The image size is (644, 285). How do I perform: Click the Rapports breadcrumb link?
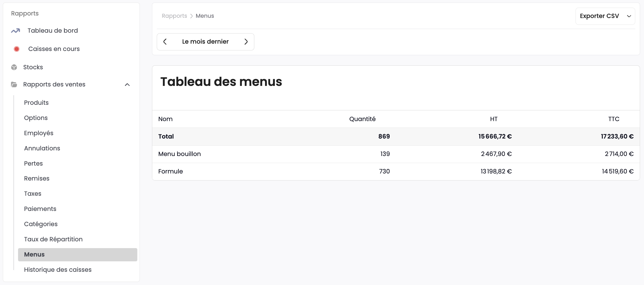pos(174,16)
